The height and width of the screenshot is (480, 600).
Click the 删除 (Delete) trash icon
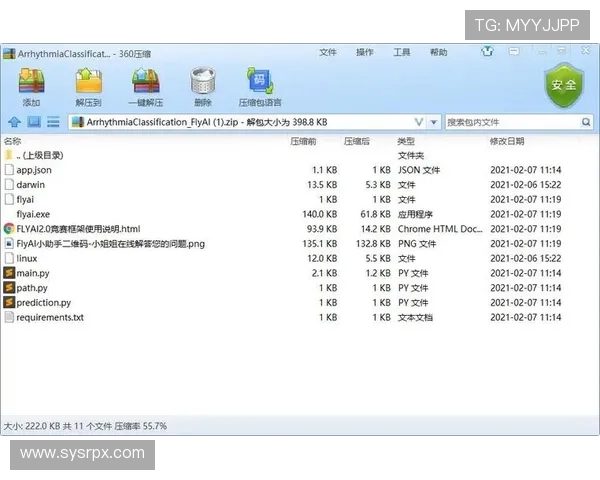[x=203, y=84]
